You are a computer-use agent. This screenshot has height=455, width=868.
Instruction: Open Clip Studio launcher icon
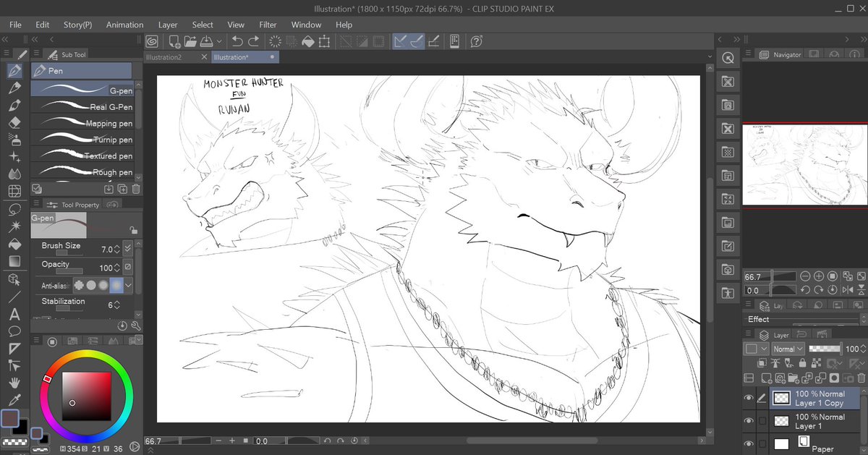pyautogui.click(x=153, y=42)
